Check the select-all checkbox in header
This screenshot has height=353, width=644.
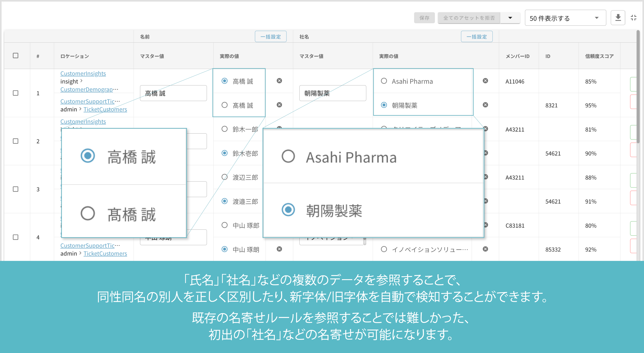click(15, 56)
